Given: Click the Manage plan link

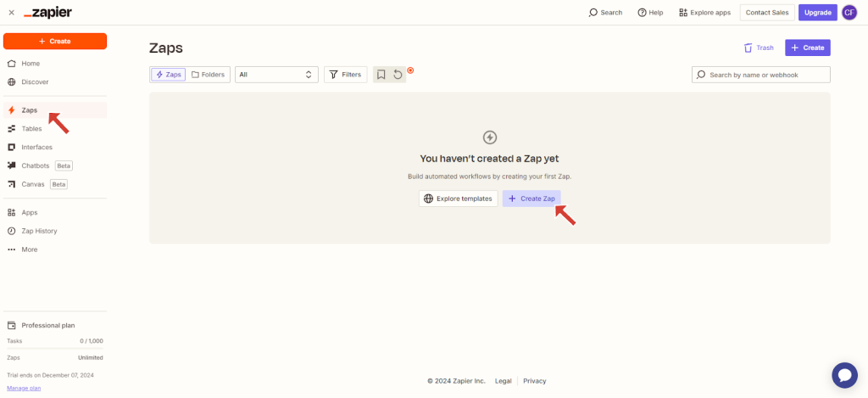Looking at the screenshot, I should [24, 388].
